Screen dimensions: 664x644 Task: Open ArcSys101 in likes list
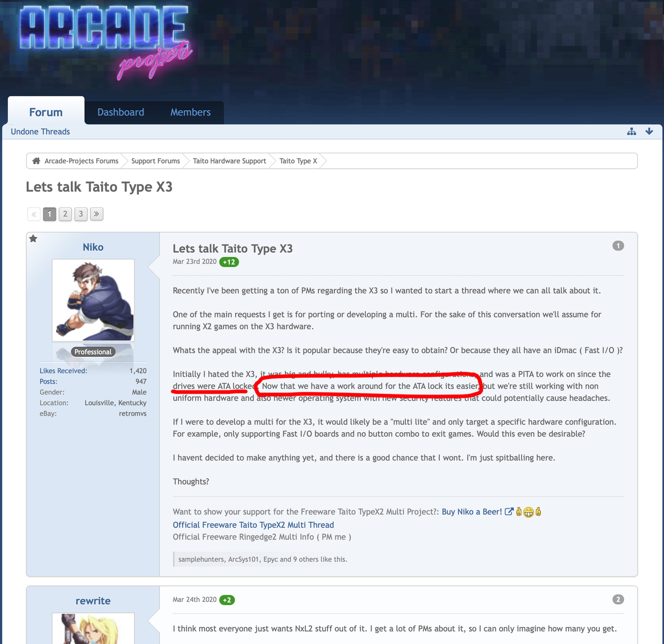(x=243, y=559)
